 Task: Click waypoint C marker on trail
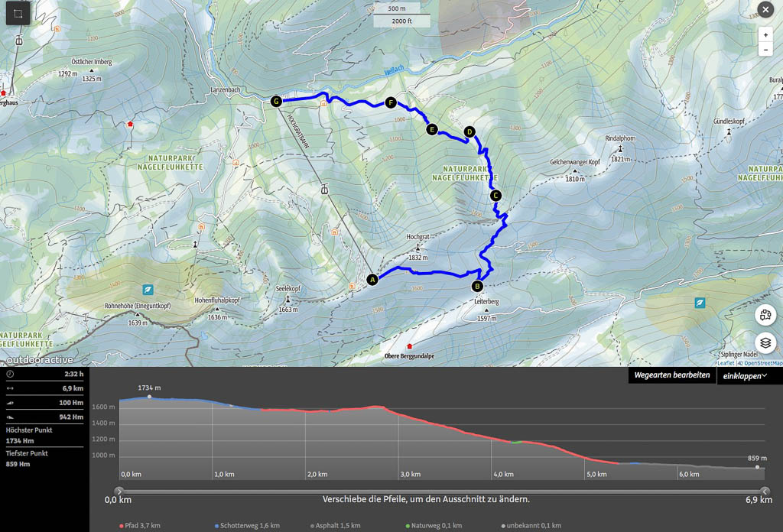pyautogui.click(x=495, y=196)
